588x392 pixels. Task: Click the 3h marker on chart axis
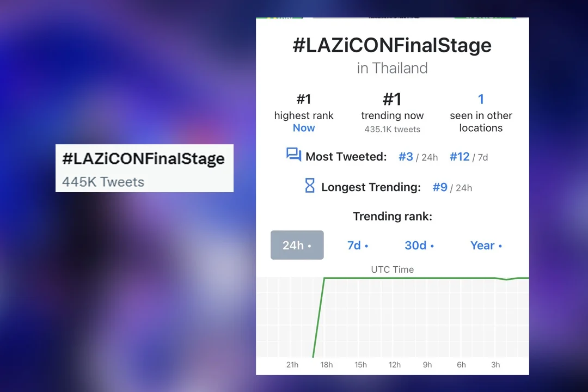click(x=495, y=365)
